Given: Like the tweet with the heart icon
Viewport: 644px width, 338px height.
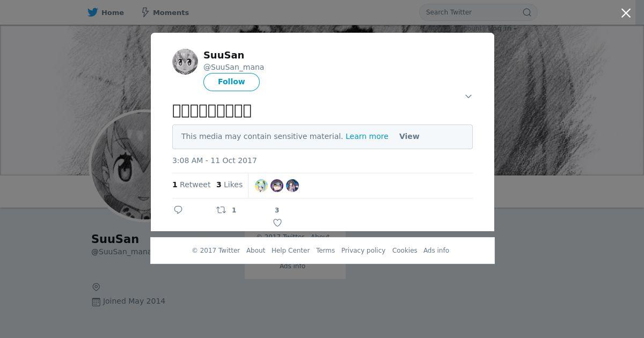Looking at the screenshot, I should (x=277, y=223).
